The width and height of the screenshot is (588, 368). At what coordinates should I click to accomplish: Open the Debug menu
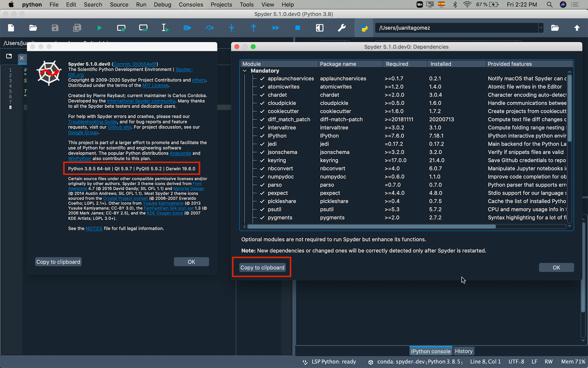tap(163, 4)
